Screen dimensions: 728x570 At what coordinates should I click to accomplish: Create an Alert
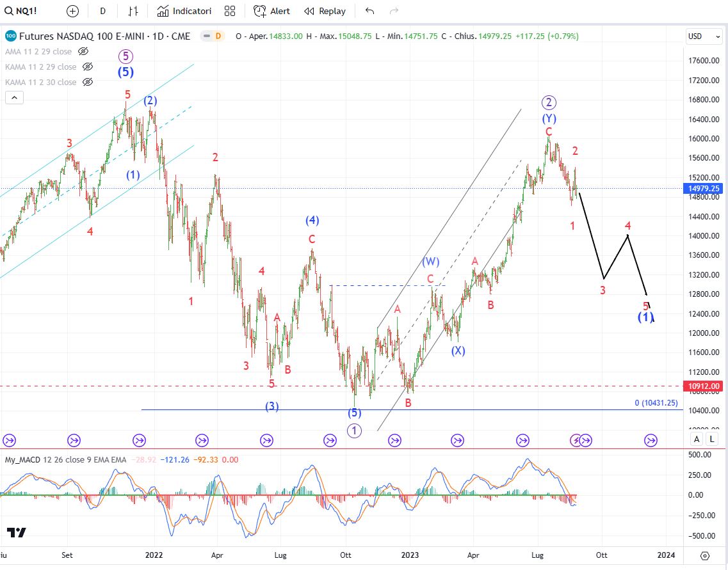pos(271,11)
